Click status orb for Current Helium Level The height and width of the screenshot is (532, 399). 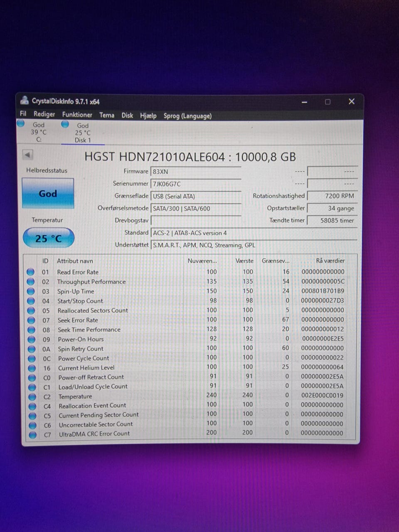tap(32, 368)
